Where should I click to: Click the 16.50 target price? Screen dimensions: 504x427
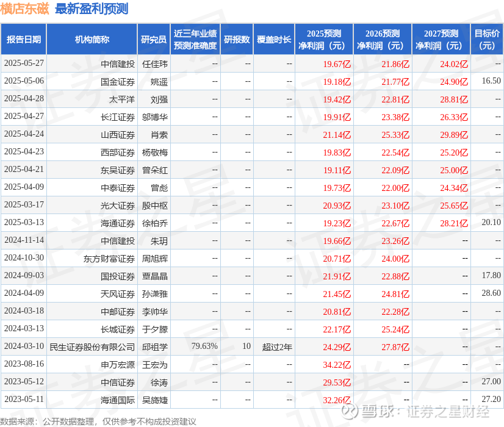(x=491, y=81)
